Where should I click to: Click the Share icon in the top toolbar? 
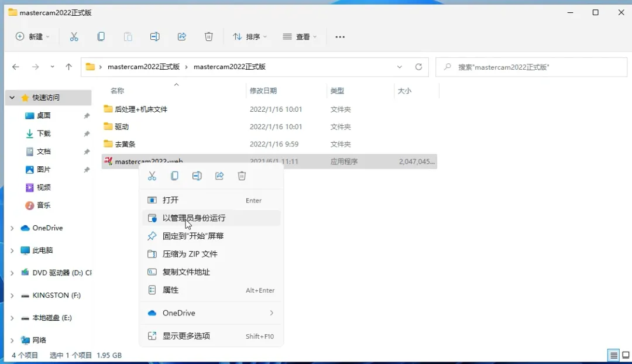click(x=182, y=37)
